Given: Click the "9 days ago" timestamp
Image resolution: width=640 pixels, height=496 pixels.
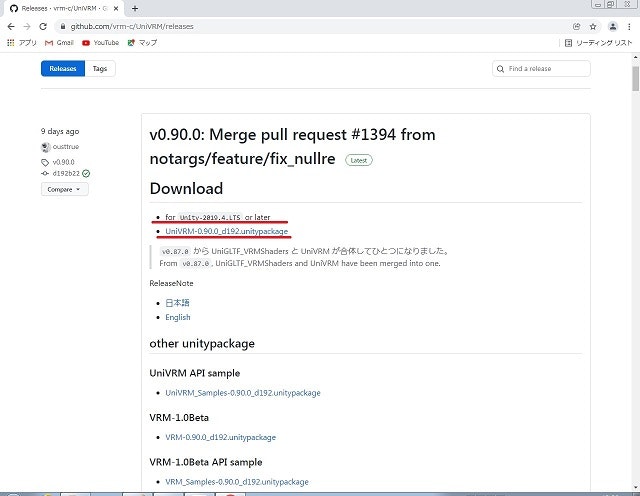Looking at the screenshot, I should click(x=60, y=131).
